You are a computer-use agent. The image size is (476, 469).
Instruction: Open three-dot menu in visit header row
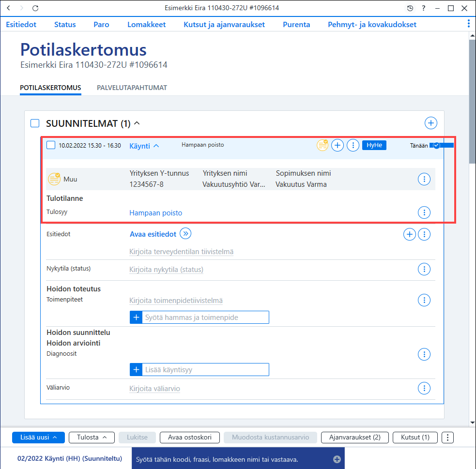tap(353, 145)
